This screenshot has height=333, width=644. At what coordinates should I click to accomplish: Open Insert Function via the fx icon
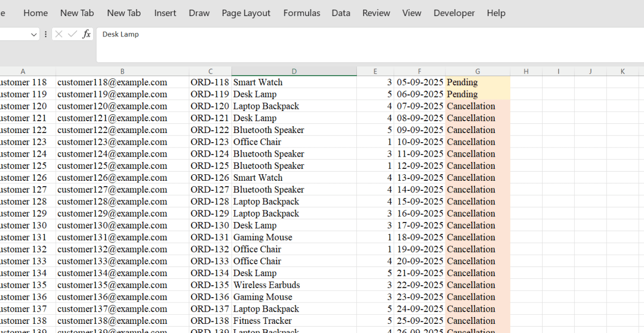pyautogui.click(x=86, y=34)
